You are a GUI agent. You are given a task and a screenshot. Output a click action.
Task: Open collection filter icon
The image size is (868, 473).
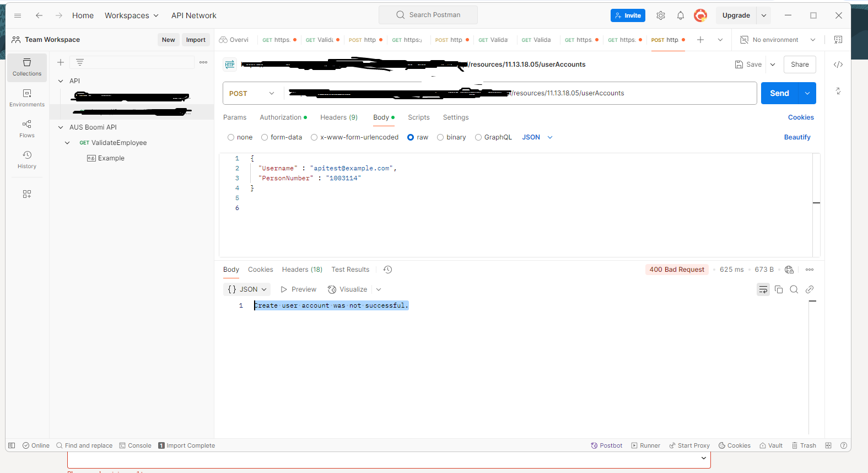pos(80,62)
